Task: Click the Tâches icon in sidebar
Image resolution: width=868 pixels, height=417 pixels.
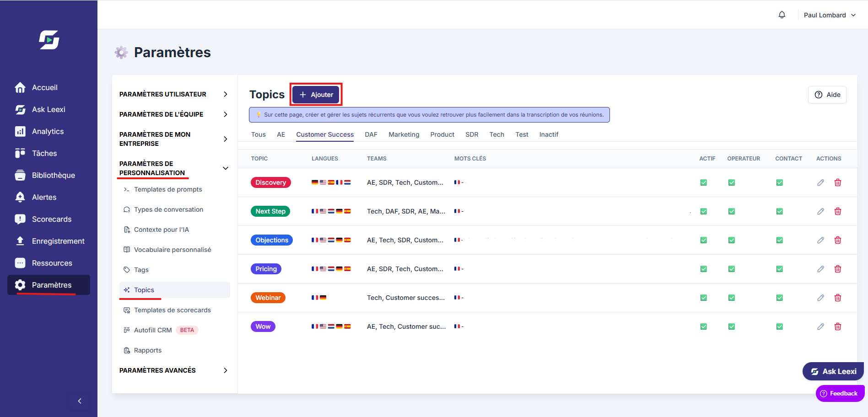Action: [x=20, y=153]
